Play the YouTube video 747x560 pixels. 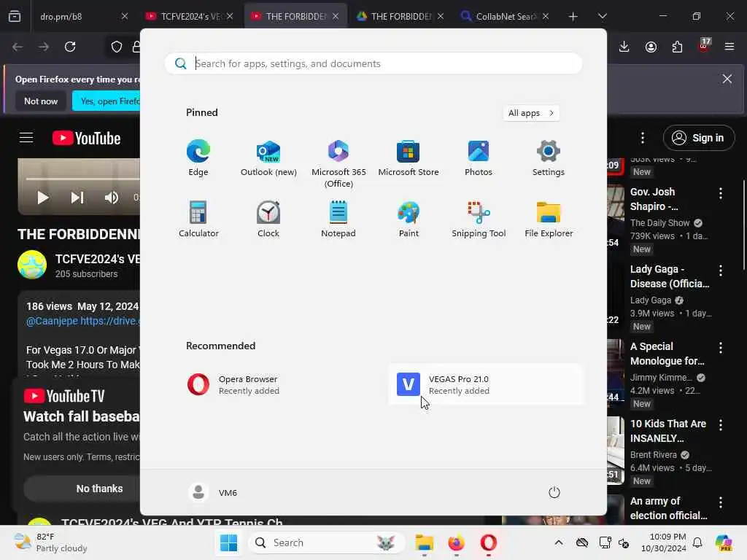click(43, 198)
